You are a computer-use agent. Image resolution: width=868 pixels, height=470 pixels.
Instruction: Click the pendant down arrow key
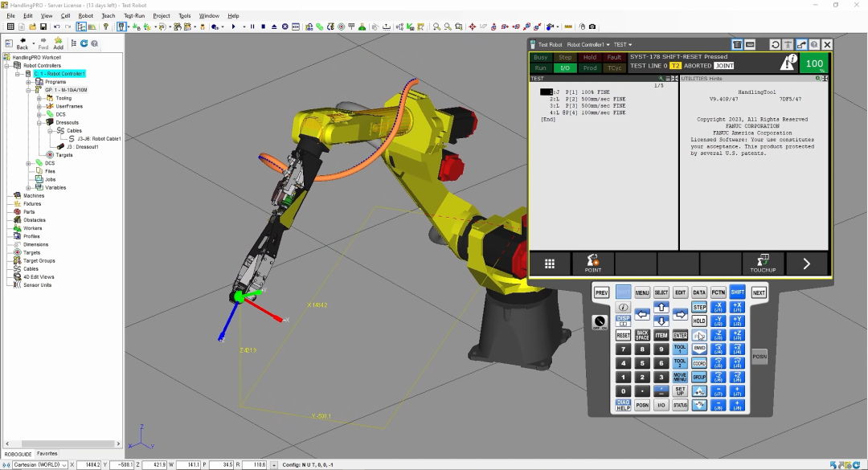coord(661,321)
